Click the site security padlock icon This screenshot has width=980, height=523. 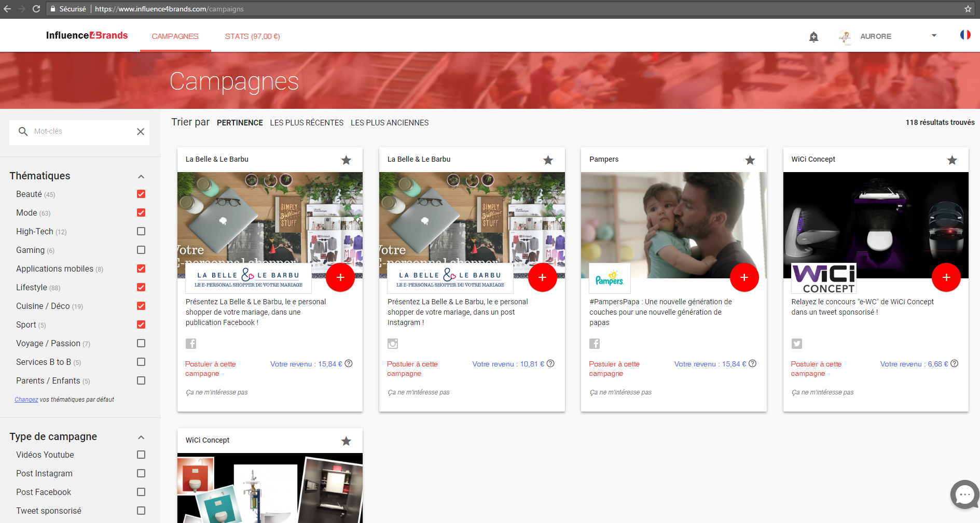tap(52, 9)
